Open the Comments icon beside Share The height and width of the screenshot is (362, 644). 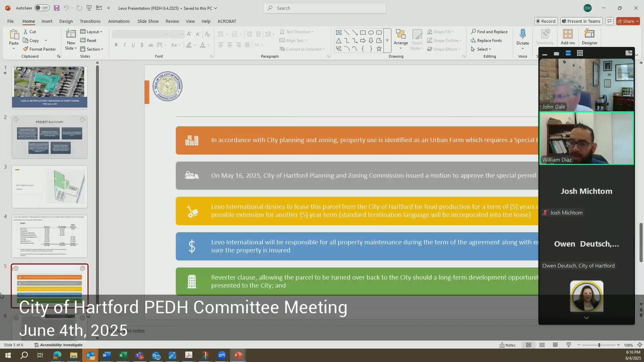click(x=609, y=21)
